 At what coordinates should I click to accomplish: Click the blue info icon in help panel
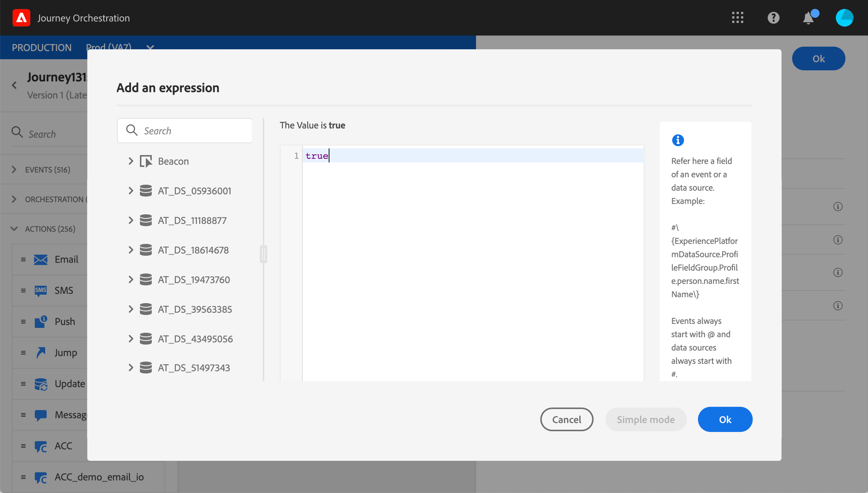(x=678, y=140)
